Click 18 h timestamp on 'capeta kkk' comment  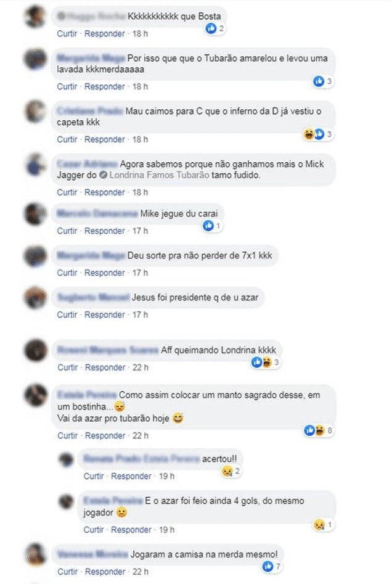click(x=140, y=139)
